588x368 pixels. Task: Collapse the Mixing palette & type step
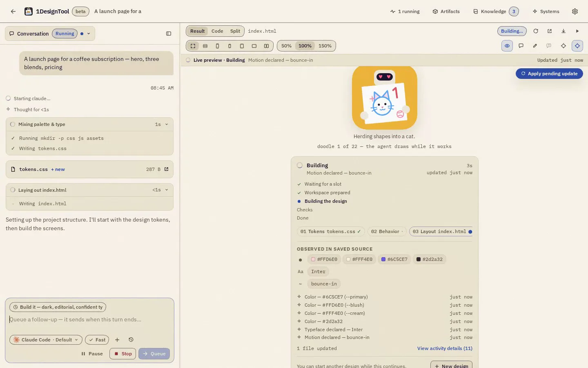click(167, 124)
